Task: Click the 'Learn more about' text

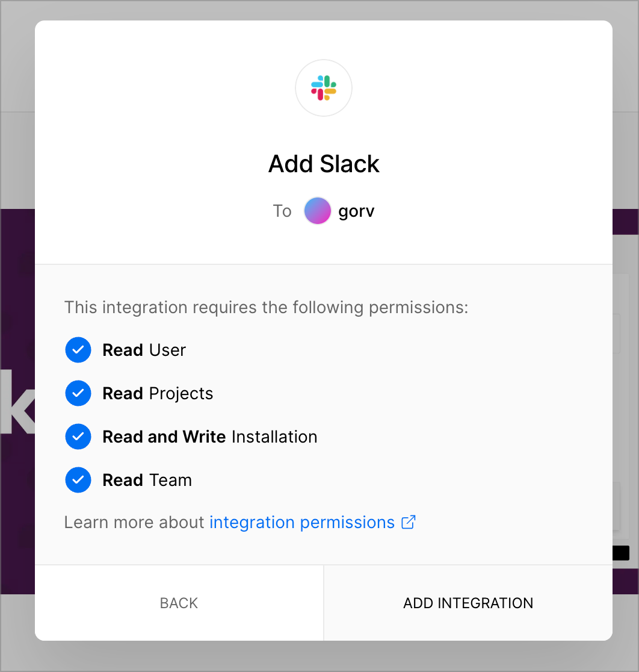Action: [134, 523]
